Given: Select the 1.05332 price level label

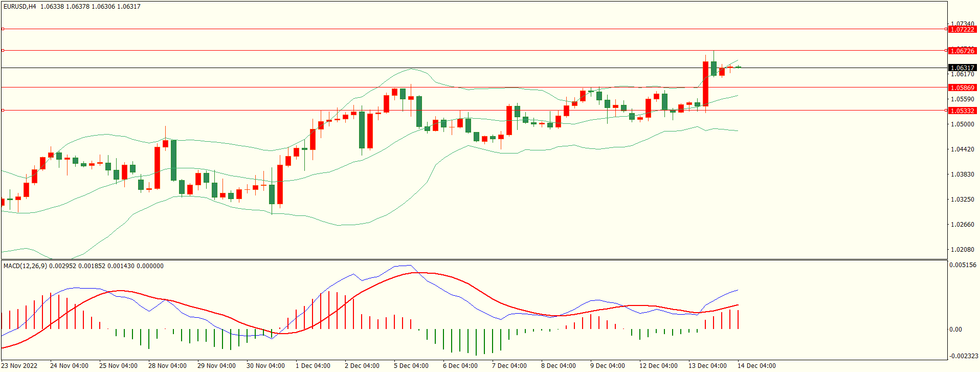Looking at the screenshot, I should [962, 111].
